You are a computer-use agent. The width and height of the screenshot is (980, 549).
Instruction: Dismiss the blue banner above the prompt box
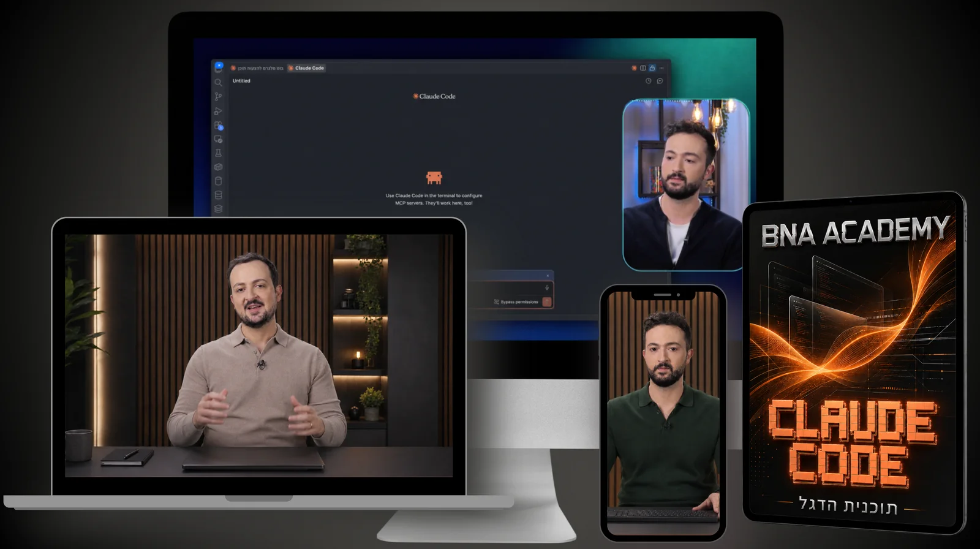(548, 276)
